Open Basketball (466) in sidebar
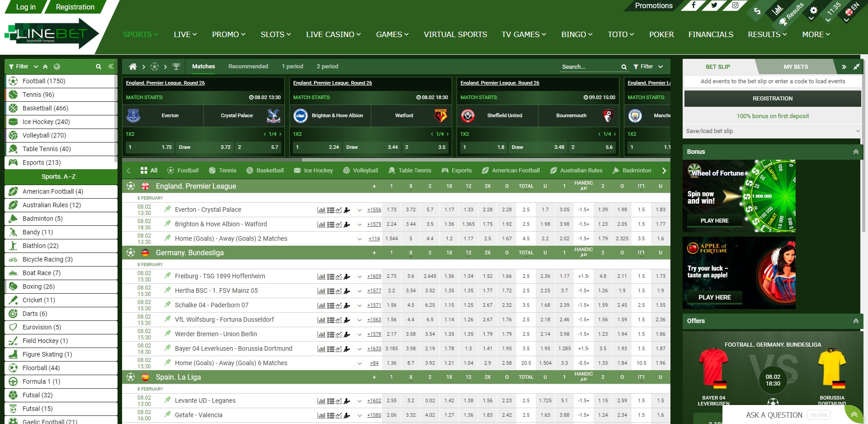 pos(61,108)
